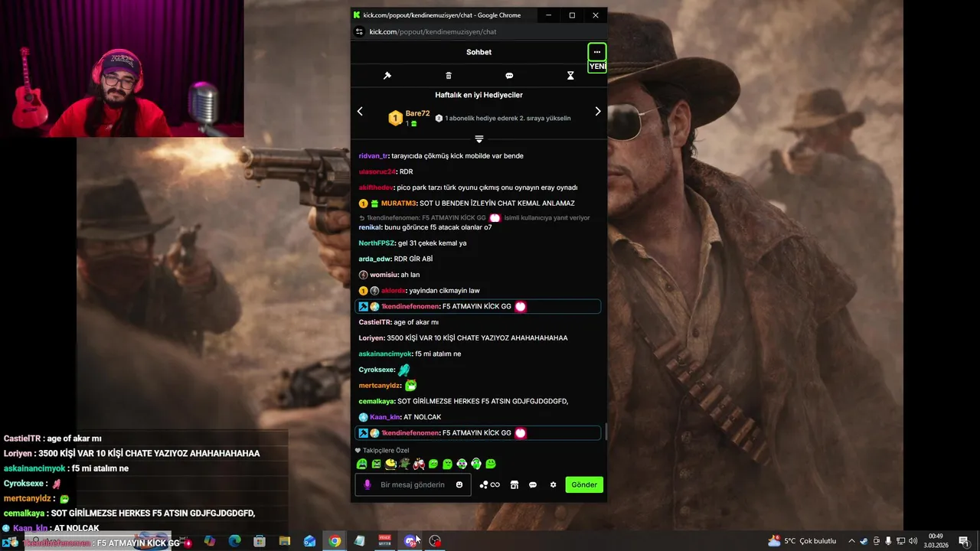Viewport: 980px width, 551px height.
Task: Click username Loriyen in chat window
Action: [371, 338]
